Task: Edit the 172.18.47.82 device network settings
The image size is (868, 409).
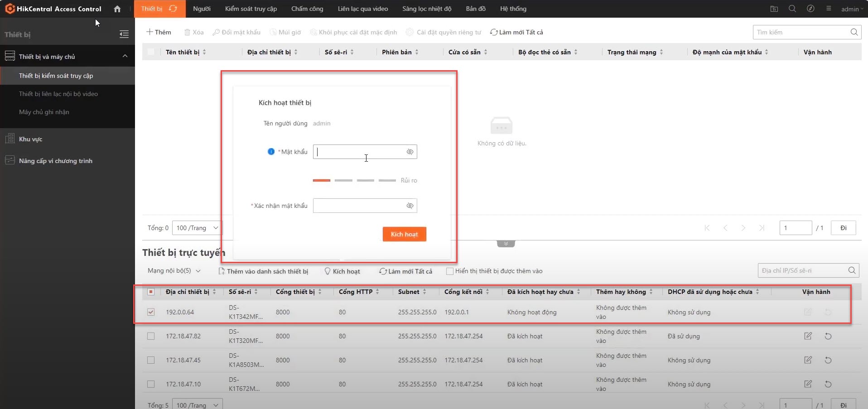Action: tap(808, 336)
